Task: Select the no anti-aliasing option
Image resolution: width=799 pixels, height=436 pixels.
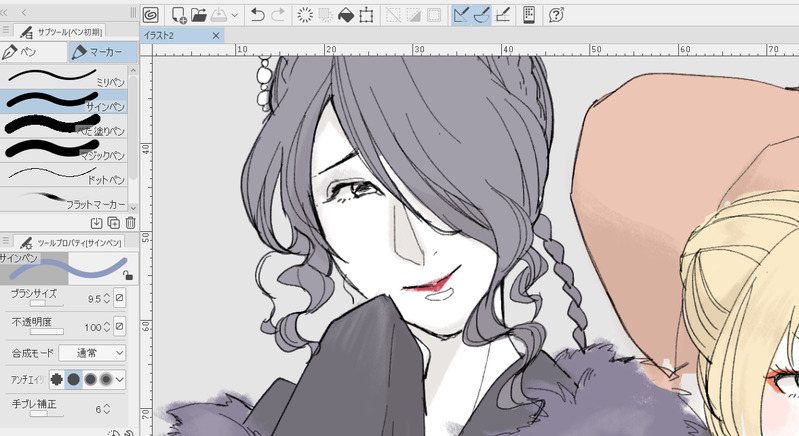Action: [x=57, y=379]
